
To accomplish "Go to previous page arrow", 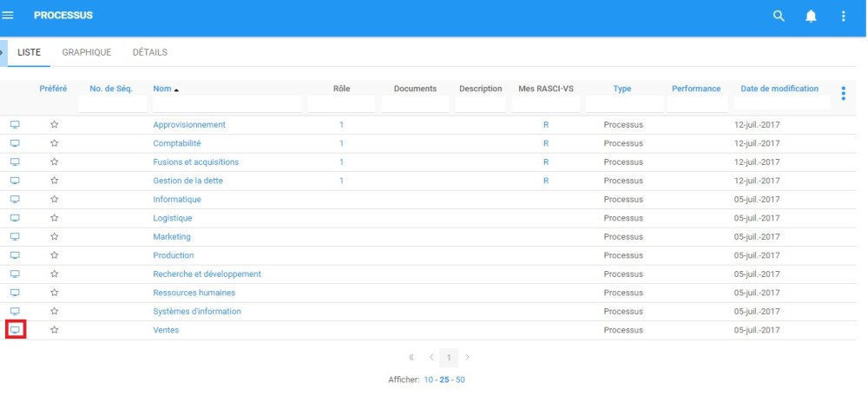I will pyautogui.click(x=431, y=357).
